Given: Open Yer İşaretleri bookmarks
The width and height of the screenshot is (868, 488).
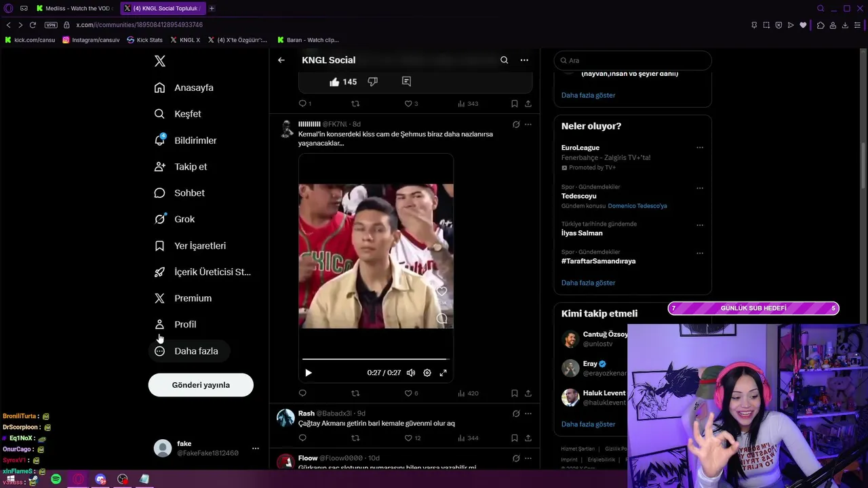Looking at the screenshot, I should 190,245.
